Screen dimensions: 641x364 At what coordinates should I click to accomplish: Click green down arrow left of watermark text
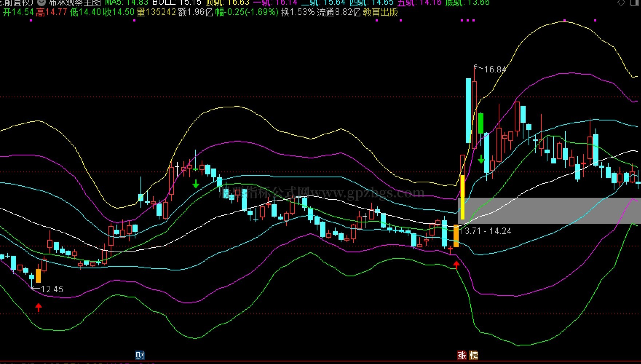pos(196,183)
